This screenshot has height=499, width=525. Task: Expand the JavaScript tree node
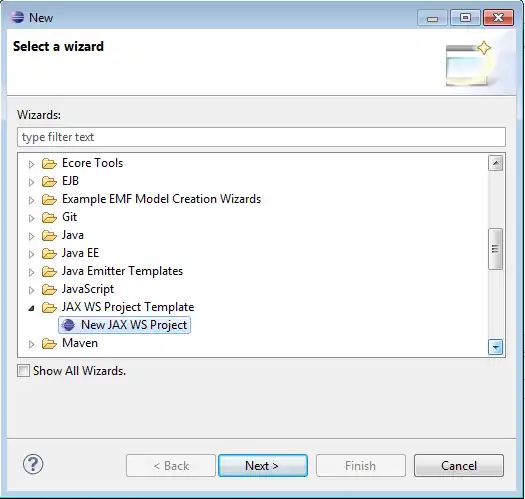(31, 290)
